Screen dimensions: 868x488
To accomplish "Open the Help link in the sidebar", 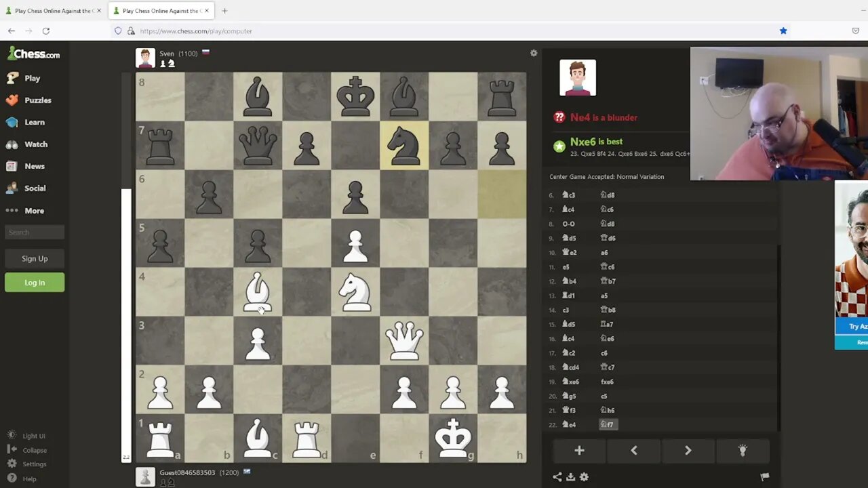I will (22, 479).
